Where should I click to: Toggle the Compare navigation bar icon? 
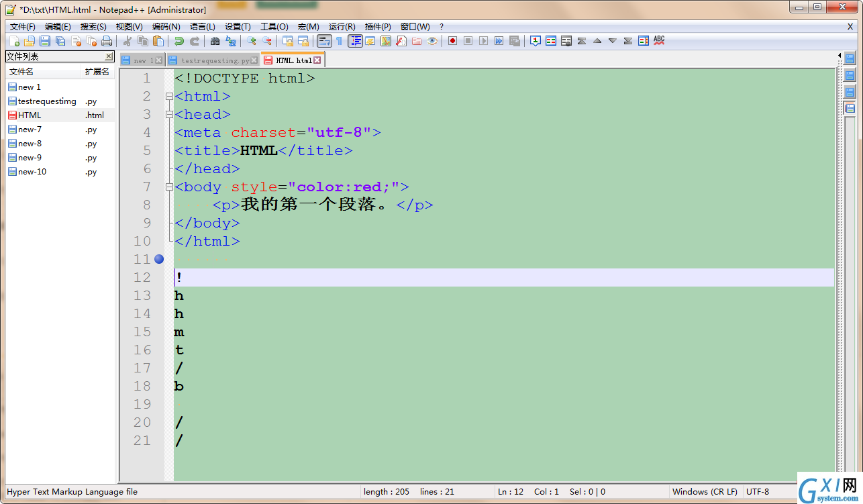pos(644,41)
